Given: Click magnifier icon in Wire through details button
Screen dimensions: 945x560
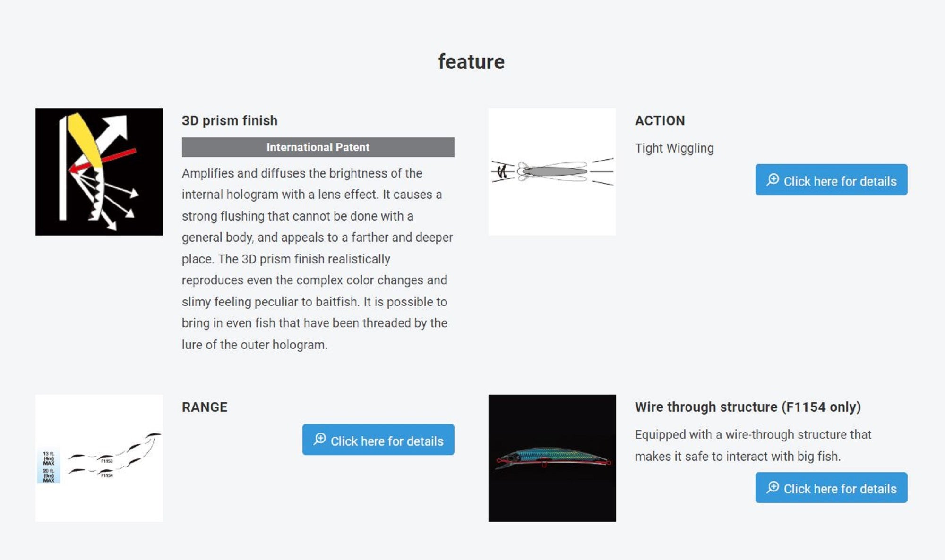Looking at the screenshot, I should 773,487.
